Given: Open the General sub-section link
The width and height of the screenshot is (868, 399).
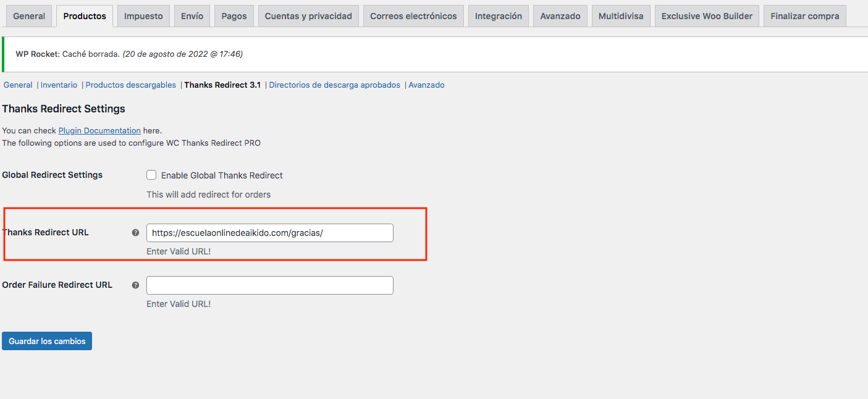Looking at the screenshot, I should click(x=18, y=85).
